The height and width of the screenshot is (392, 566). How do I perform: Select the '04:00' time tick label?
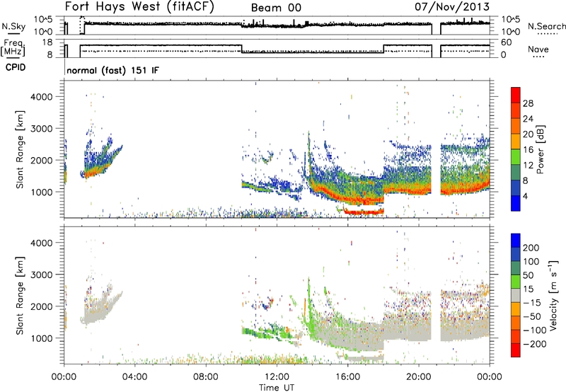[x=135, y=377]
